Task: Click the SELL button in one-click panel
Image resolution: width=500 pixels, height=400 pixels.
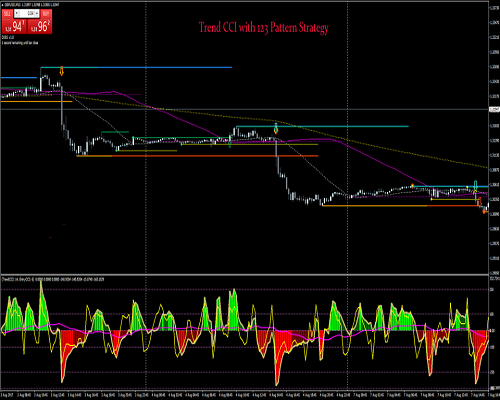Action: [7, 14]
